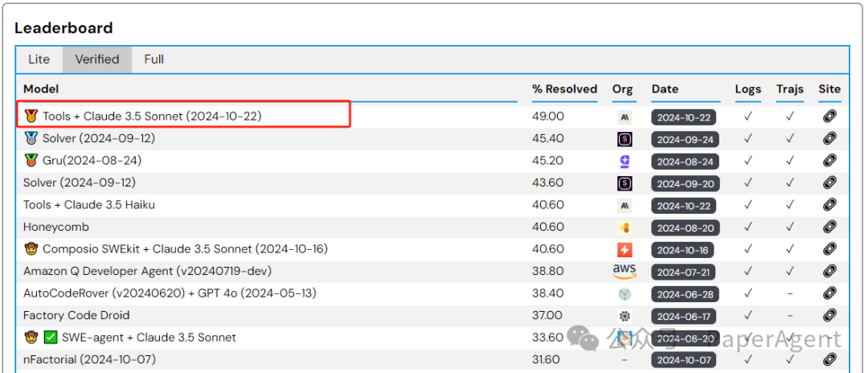The height and width of the screenshot is (373, 868).
Task: Open site link for Solver 45.40 row
Action: click(829, 139)
